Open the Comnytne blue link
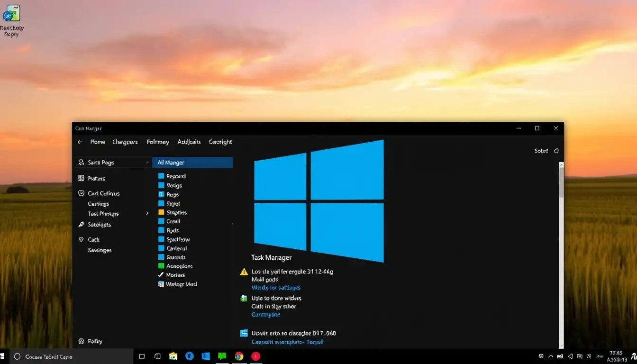Image resolution: width=637 pixels, height=364 pixels. [x=266, y=315]
